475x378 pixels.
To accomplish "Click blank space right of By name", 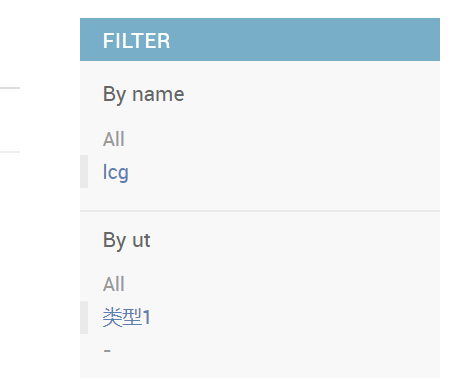I will point(312,94).
